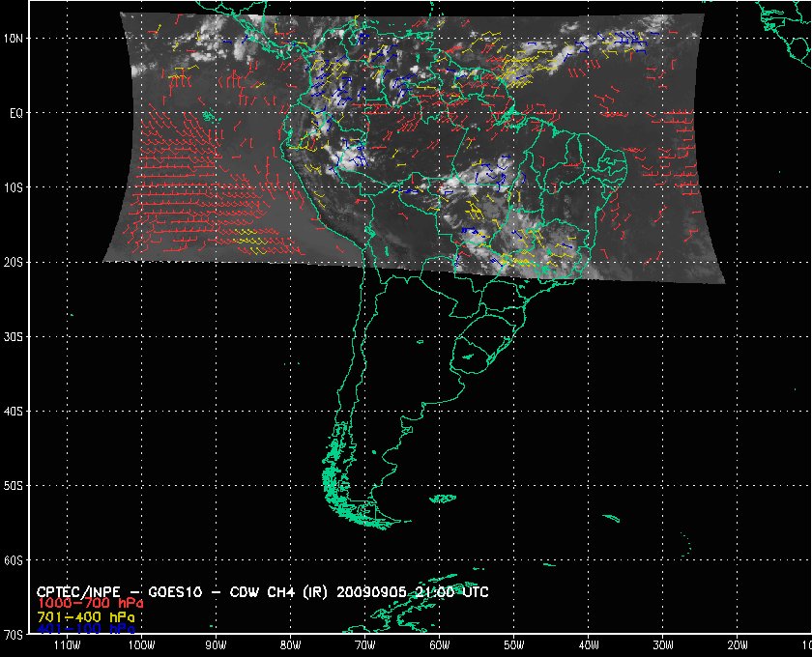Select the red 1000-700 hPa legend entry
The width and height of the screenshot is (812, 657).
pos(90,604)
